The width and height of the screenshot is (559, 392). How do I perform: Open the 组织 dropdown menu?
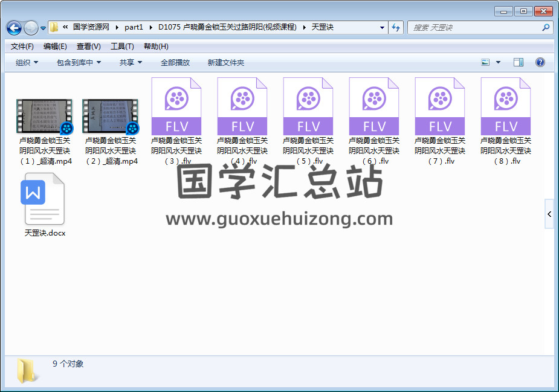(x=27, y=62)
